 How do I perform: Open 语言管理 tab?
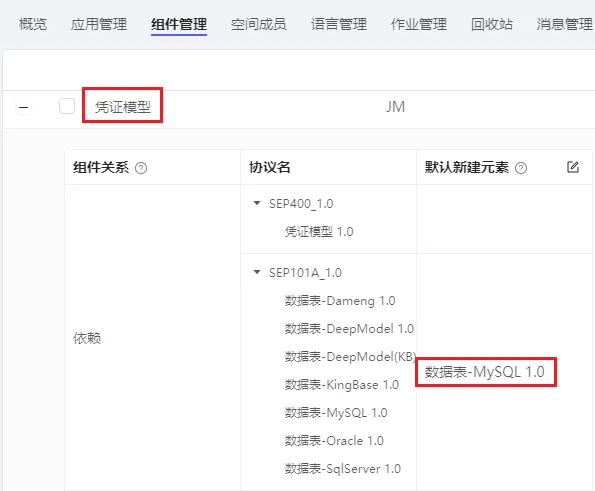click(x=339, y=24)
